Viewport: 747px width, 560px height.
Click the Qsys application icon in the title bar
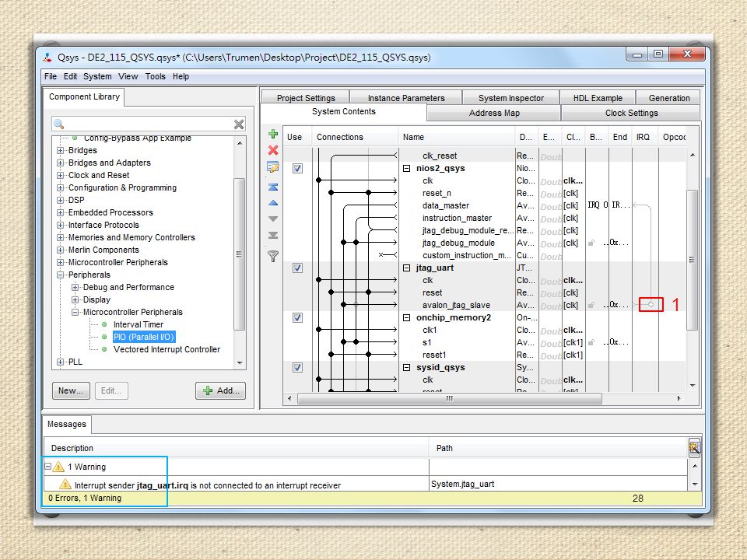tap(47, 58)
